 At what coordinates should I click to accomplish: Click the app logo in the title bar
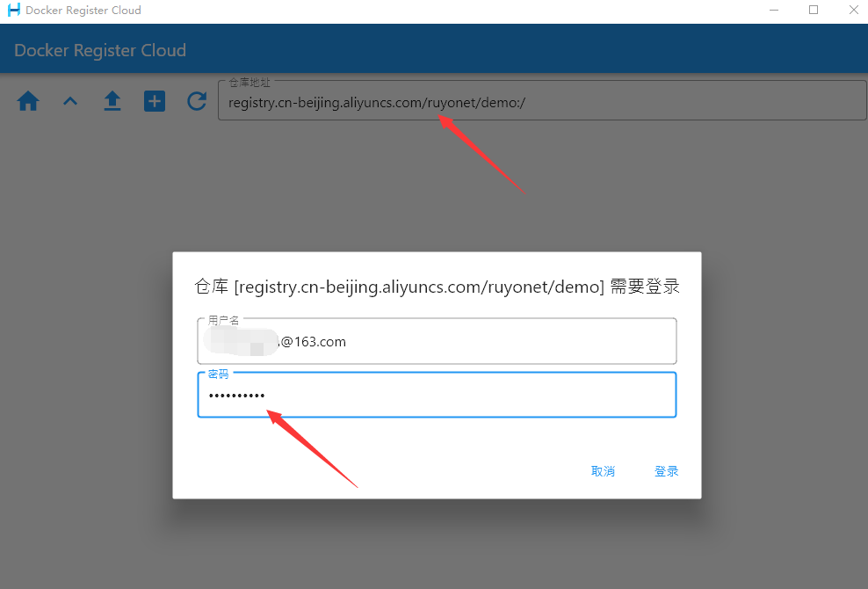pos(13,10)
